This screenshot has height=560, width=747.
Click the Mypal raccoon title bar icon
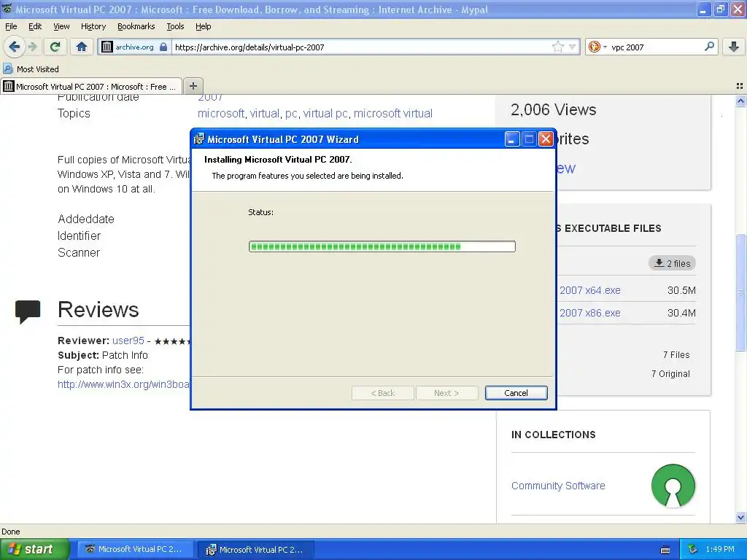[7, 9]
